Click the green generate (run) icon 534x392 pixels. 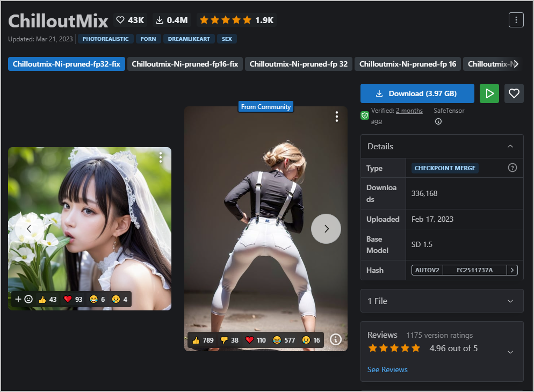(489, 93)
